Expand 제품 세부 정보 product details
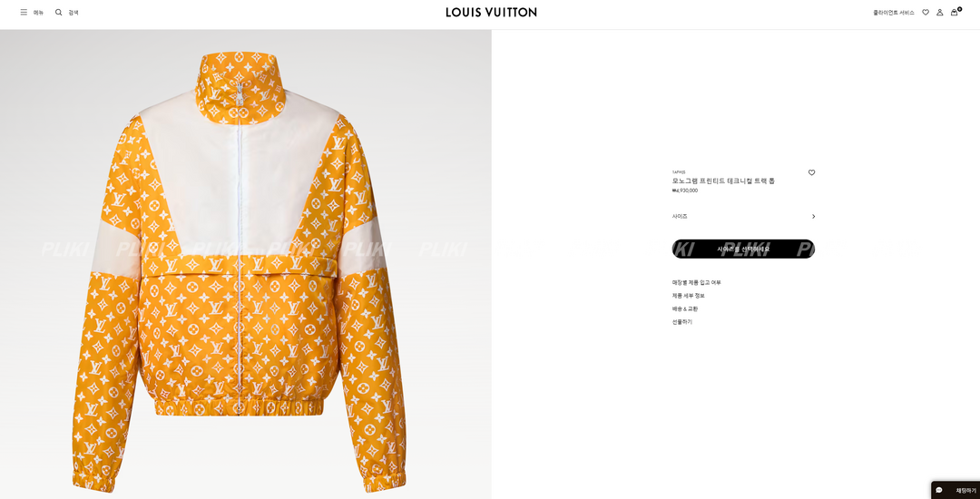The height and width of the screenshot is (499, 980). click(x=688, y=296)
